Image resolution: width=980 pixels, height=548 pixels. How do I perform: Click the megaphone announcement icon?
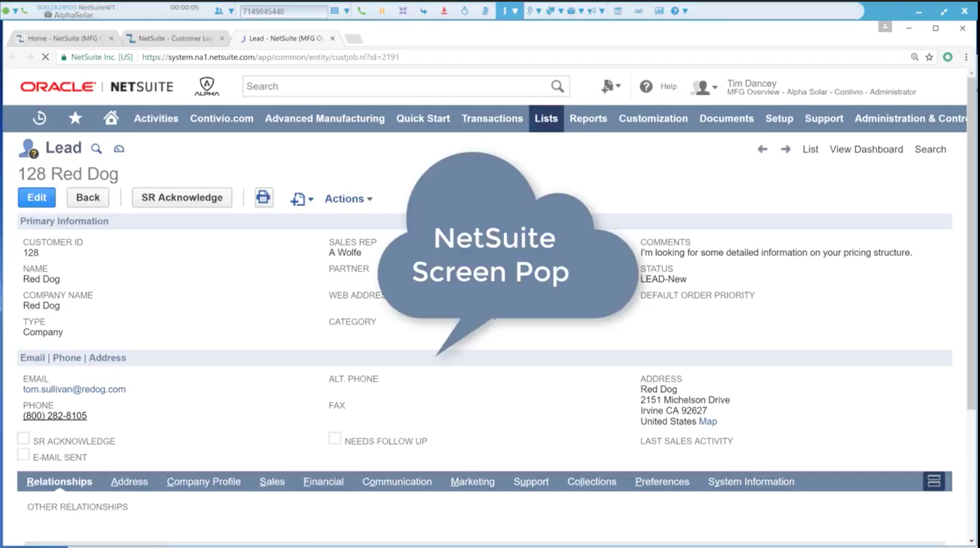pyautogui.click(x=592, y=11)
